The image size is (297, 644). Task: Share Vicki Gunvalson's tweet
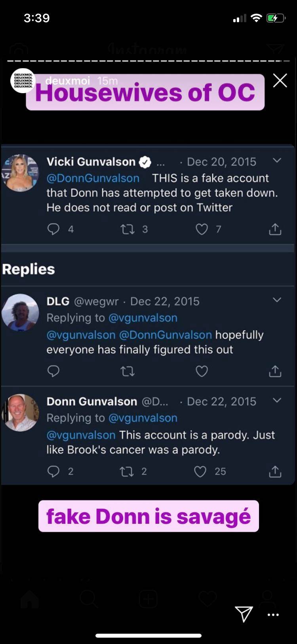(x=275, y=229)
